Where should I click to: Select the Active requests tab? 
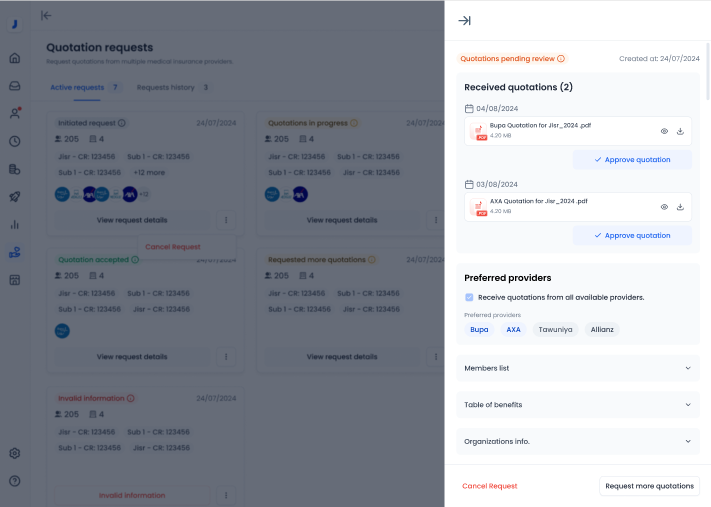(76, 88)
